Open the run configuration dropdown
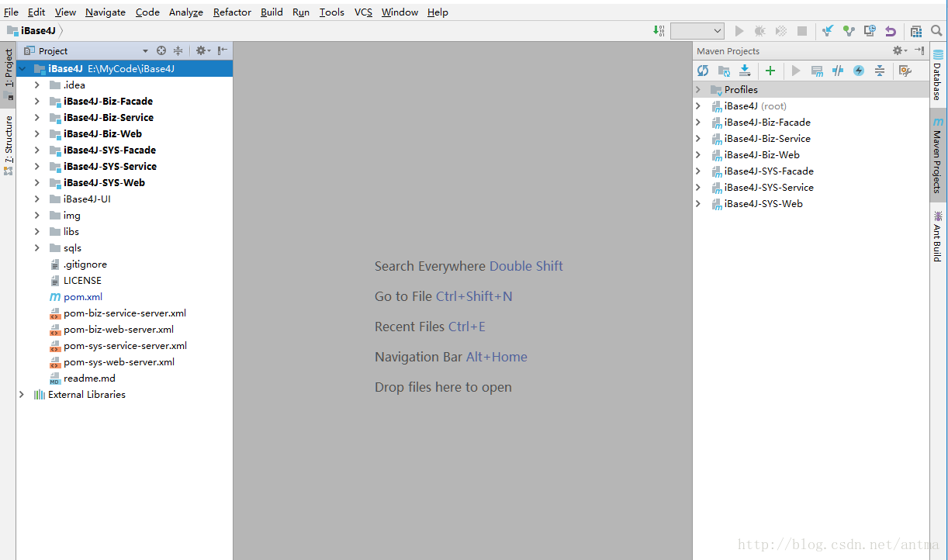Image resolution: width=948 pixels, height=560 pixels. point(697,31)
